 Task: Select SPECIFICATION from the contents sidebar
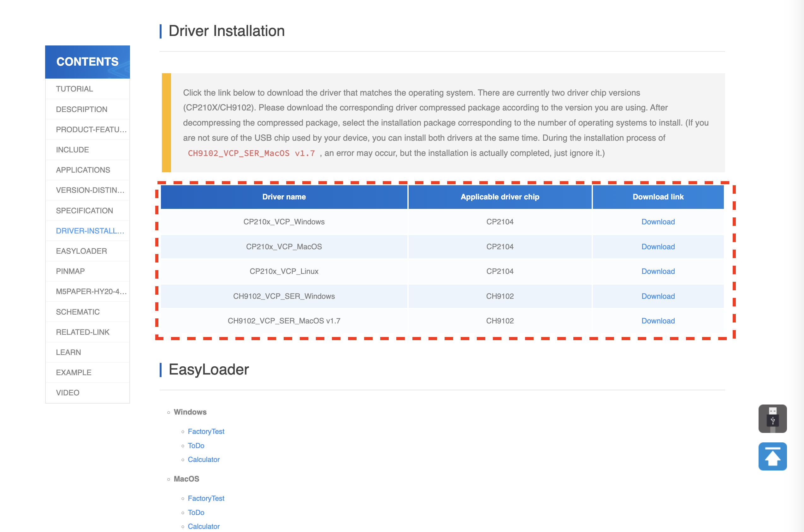85,210
